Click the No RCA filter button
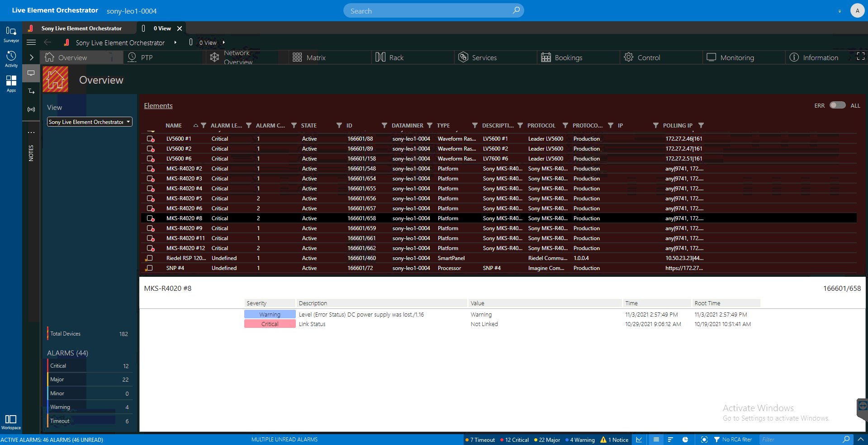Screen dimensions: 868x445 733,440
